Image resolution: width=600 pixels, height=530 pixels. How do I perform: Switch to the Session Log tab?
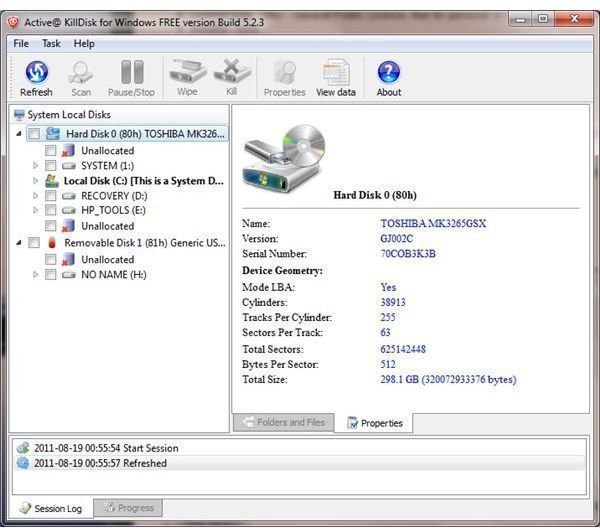(x=51, y=508)
